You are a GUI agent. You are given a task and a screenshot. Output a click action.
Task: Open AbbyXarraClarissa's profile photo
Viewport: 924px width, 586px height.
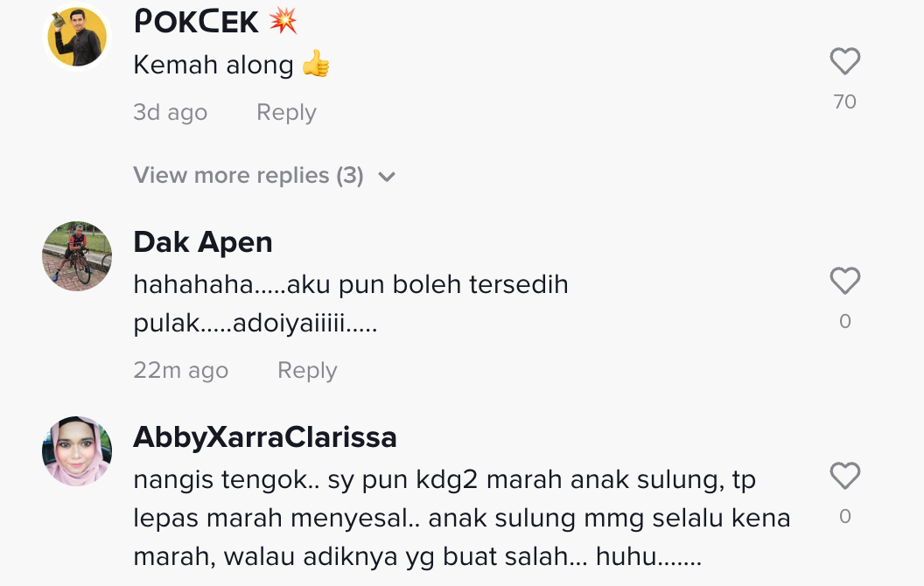click(x=77, y=451)
